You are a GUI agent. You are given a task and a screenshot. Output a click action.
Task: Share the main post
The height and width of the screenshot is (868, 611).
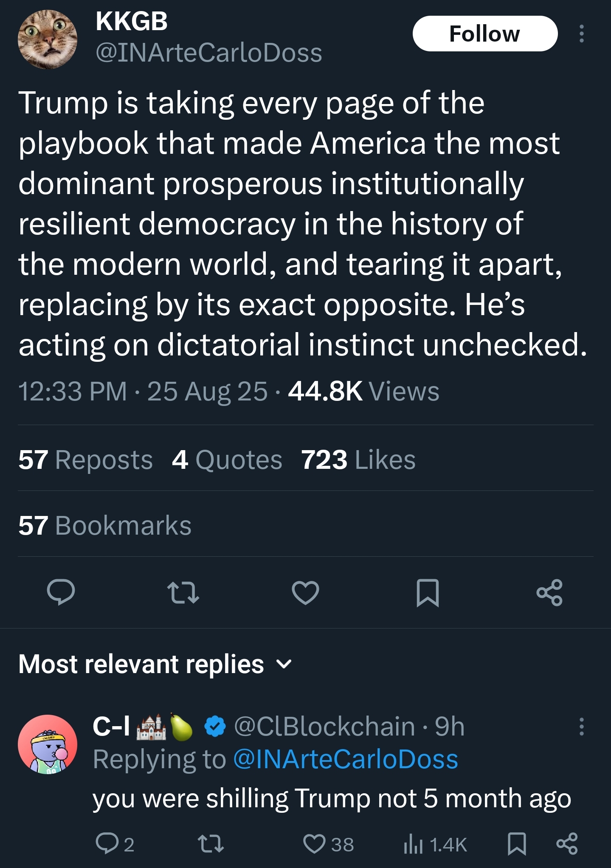click(x=549, y=592)
